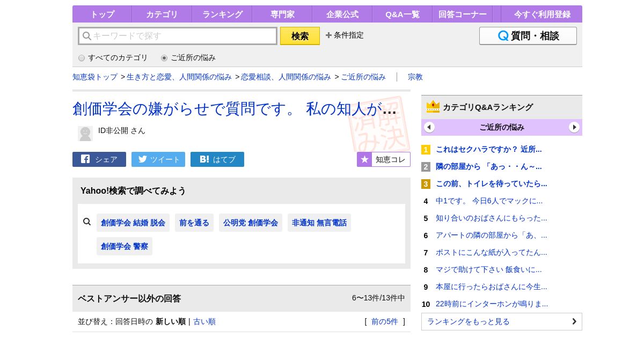
Task: Click the はてブ bookmark button
Action: [x=217, y=159]
